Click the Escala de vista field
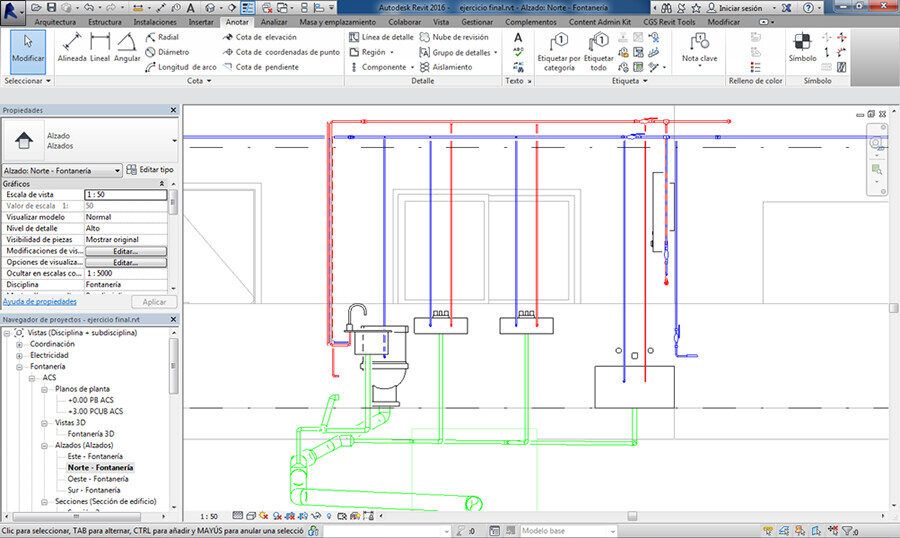Viewport: 900px width, 538px height. [x=125, y=194]
